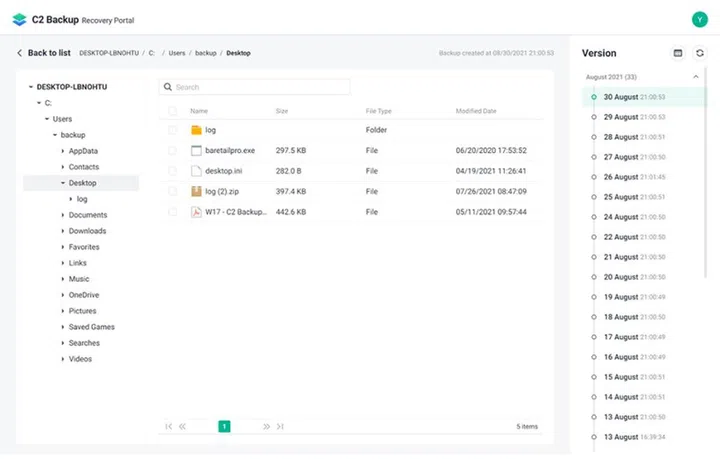Check the box for log folder row

(172, 130)
